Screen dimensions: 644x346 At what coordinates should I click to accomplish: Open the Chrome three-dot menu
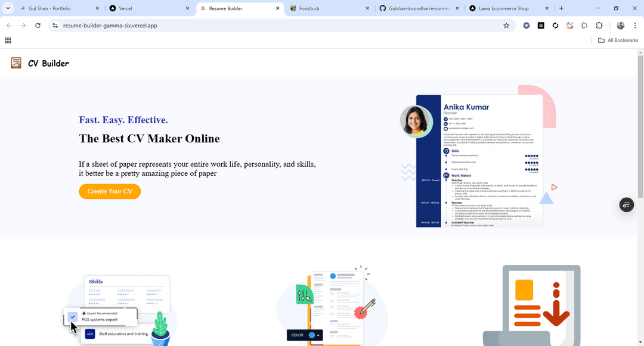click(x=635, y=26)
